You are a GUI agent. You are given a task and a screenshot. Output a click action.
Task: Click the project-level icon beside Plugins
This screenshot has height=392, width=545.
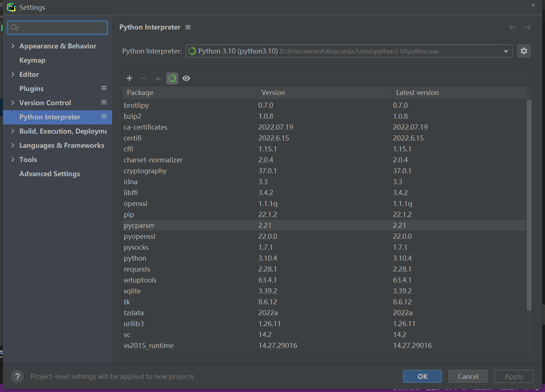[104, 88]
